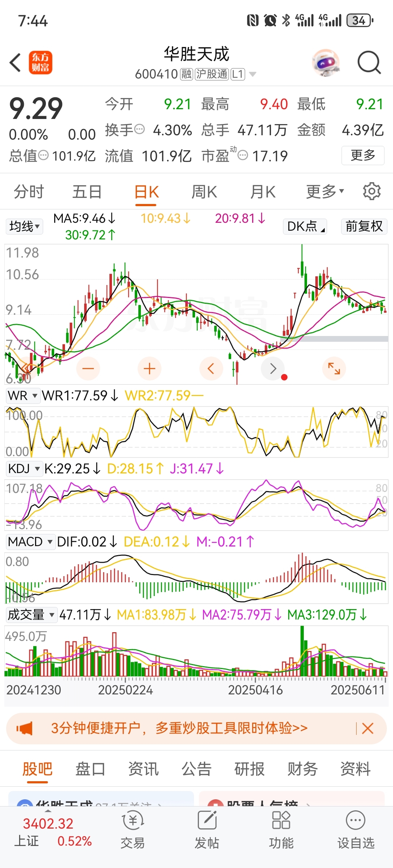Zoom out chart with minus button

tap(88, 369)
